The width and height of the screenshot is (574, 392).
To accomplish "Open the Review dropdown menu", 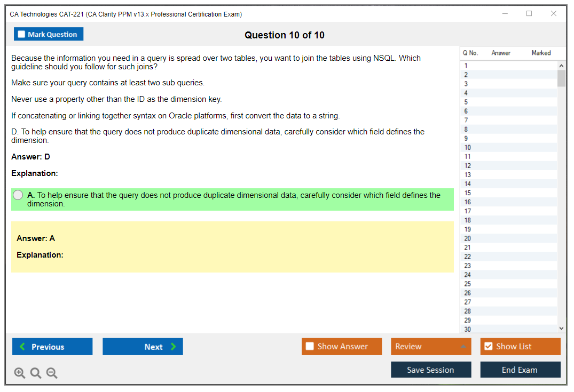I will (x=431, y=347).
